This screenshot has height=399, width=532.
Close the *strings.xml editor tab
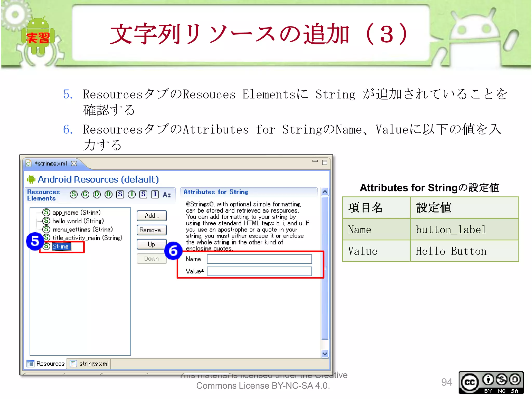[74, 163]
